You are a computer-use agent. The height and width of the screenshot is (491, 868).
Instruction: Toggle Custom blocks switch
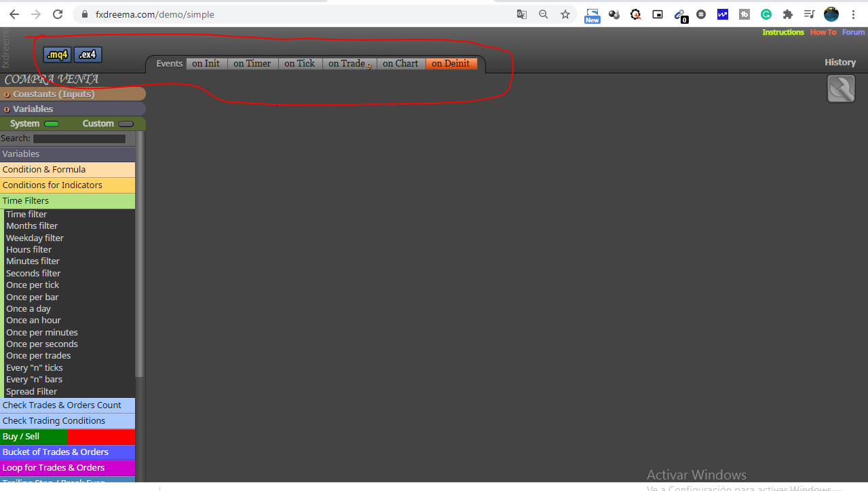tap(126, 124)
